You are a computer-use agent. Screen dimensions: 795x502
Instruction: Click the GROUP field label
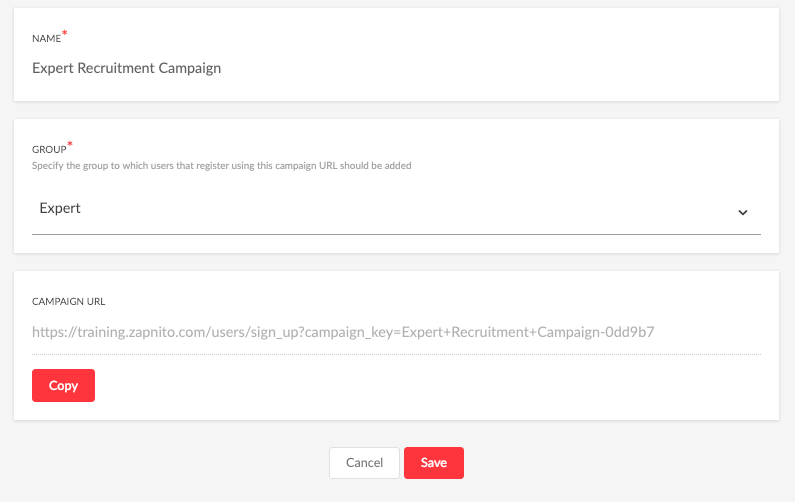49,150
